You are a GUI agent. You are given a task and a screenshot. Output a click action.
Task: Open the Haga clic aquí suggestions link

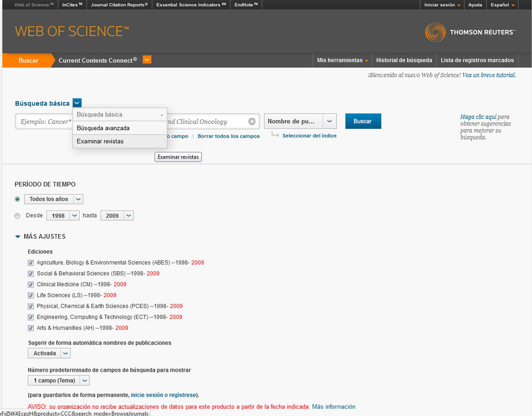coord(478,117)
